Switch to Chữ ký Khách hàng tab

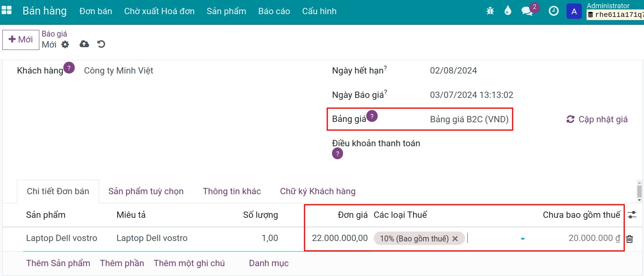[x=318, y=191]
